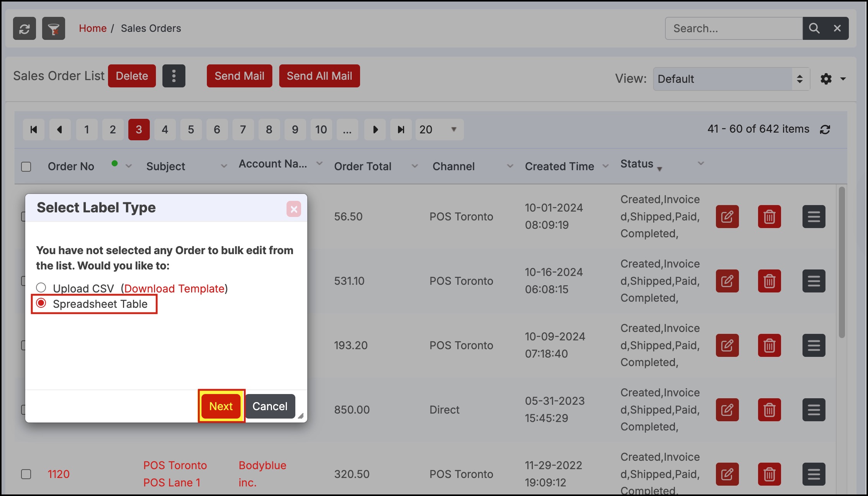
Task: Select the Upload CSV radio option
Action: pos(41,287)
